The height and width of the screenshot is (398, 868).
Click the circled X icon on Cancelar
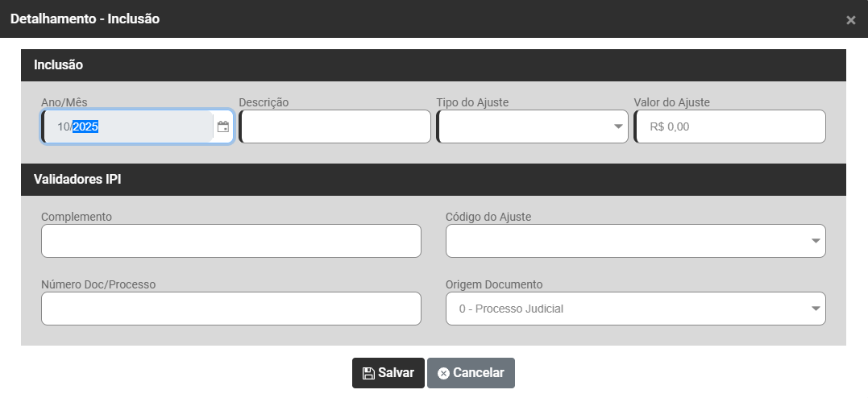(443, 373)
